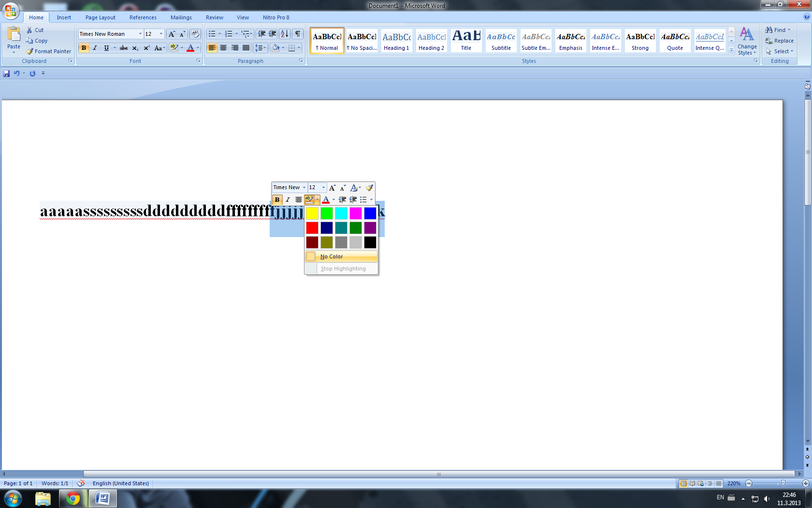Click the mini toolbar Grow Font icon
Image resolution: width=812 pixels, height=508 pixels.
pos(333,188)
